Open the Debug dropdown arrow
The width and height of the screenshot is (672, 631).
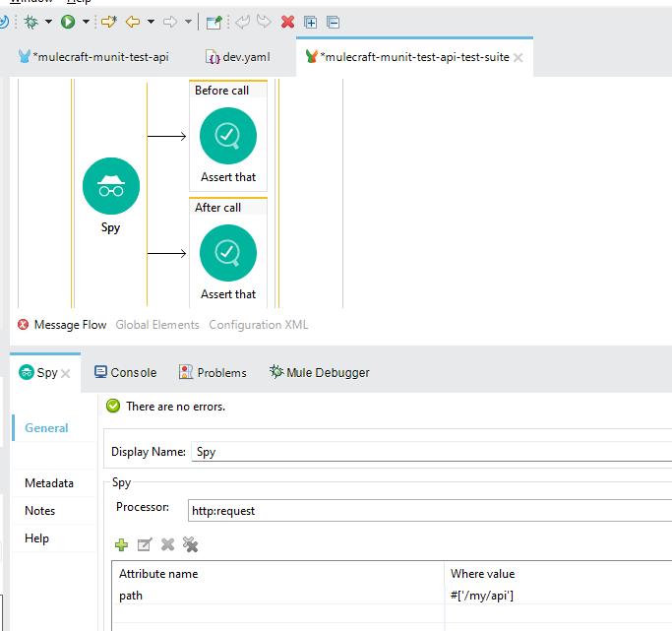pos(48,21)
